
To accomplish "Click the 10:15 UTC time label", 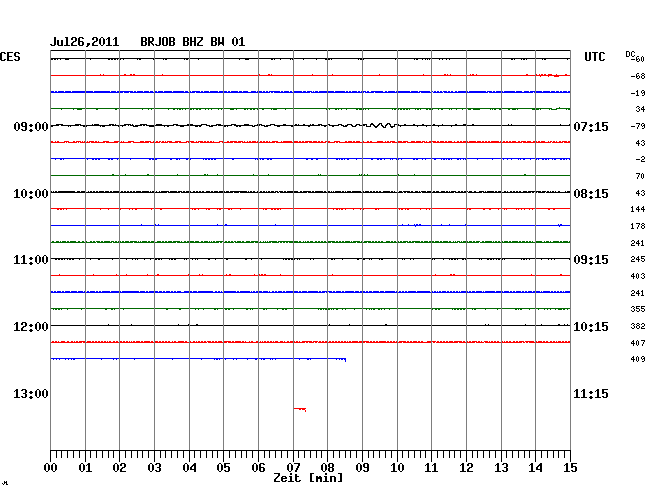I will pyautogui.click(x=591, y=327).
